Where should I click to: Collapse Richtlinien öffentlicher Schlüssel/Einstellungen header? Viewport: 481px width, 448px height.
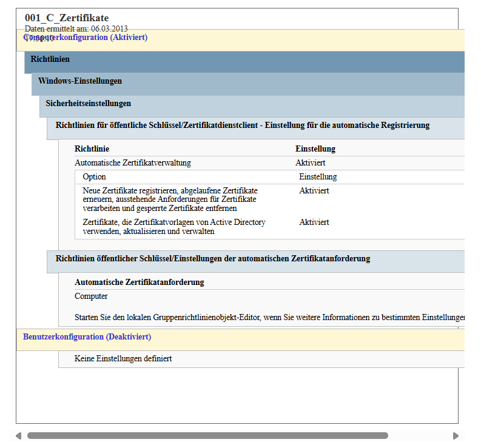tap(255, 261)
